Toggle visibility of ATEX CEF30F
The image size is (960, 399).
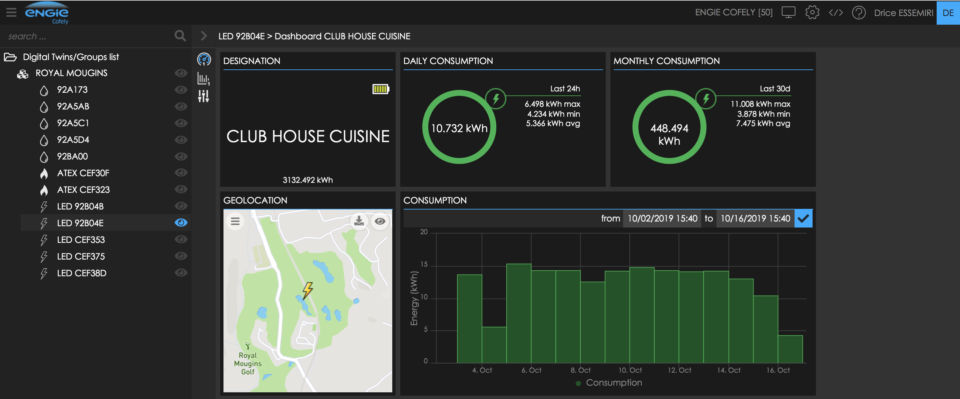pyautogui.click(x=181, y=173)
